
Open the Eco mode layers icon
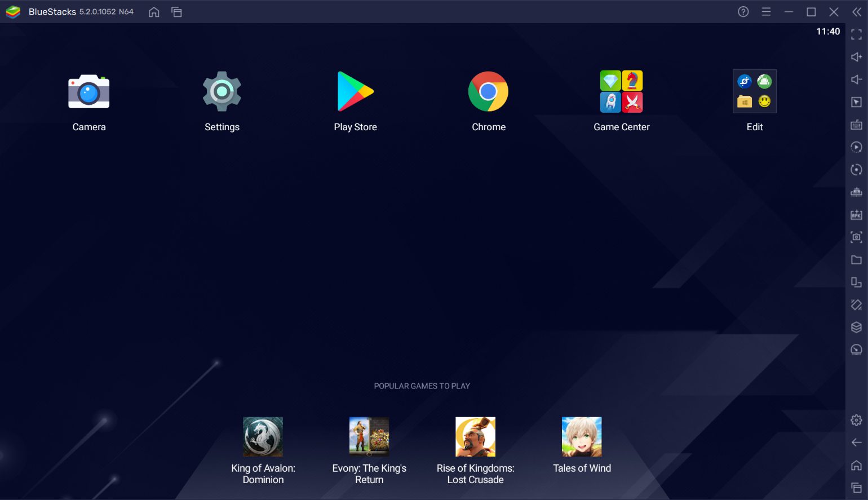click(x=856, y=328)
